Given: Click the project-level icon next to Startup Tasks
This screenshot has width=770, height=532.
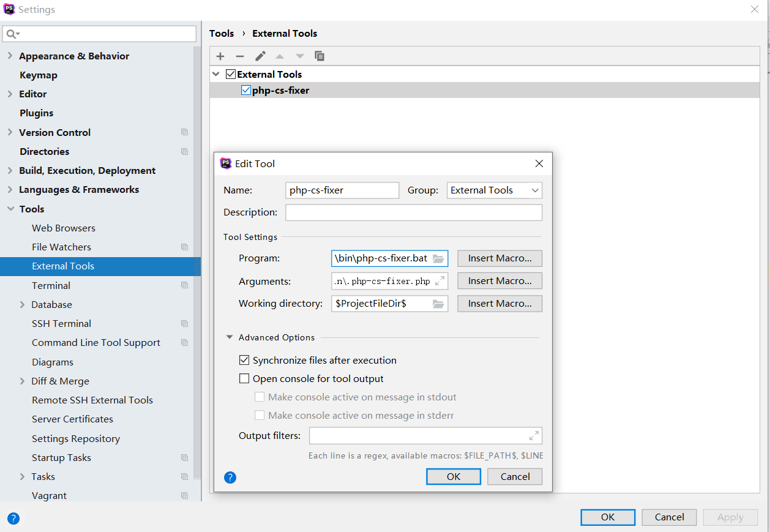Looking at the screenshot, I should pyautogui.click(x=185, y=457).
